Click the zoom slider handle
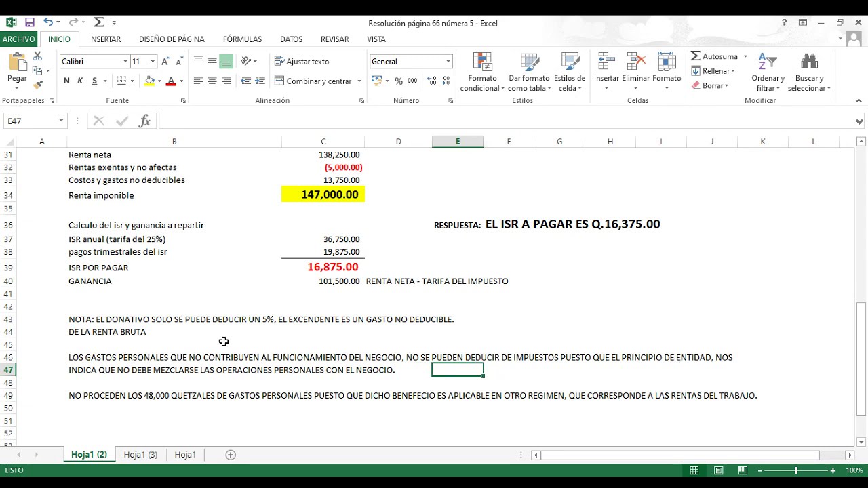 tap(796, 470)
